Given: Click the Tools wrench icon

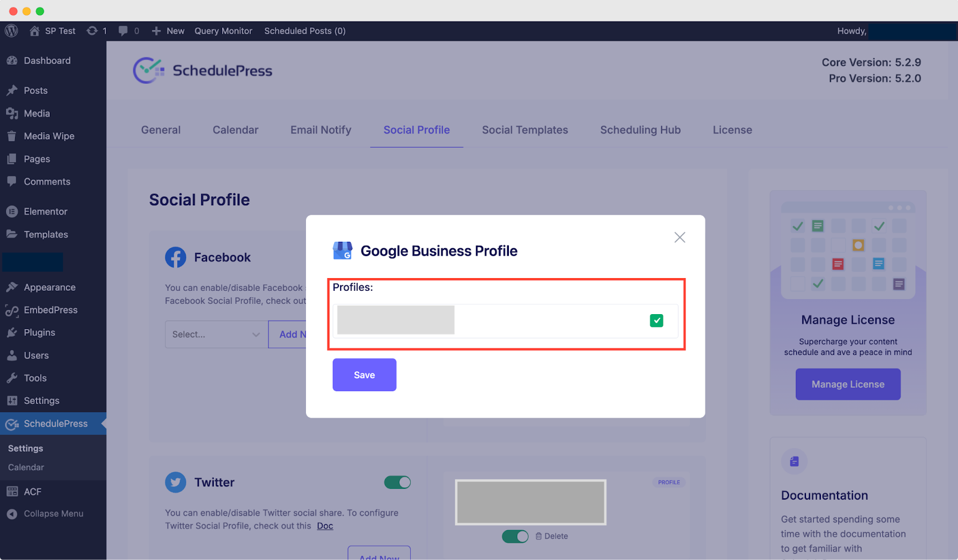Looking at the screenshot, I should [x=12, y=378].
